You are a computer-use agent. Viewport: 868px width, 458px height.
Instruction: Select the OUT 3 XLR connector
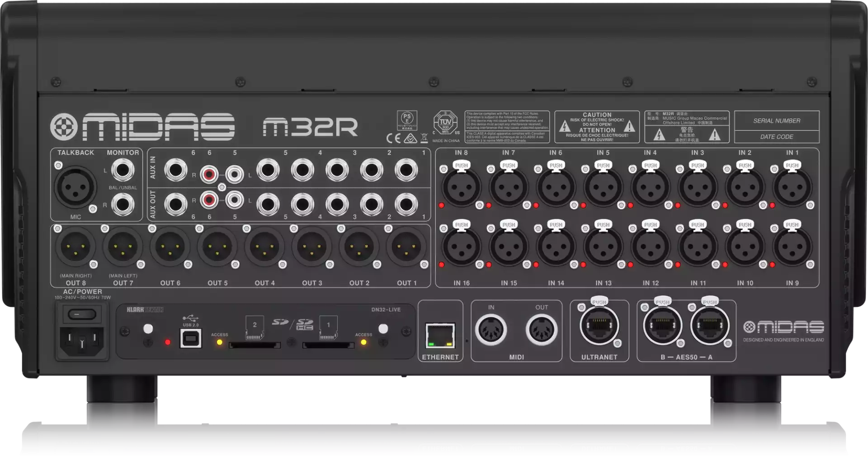coord(312,246)
